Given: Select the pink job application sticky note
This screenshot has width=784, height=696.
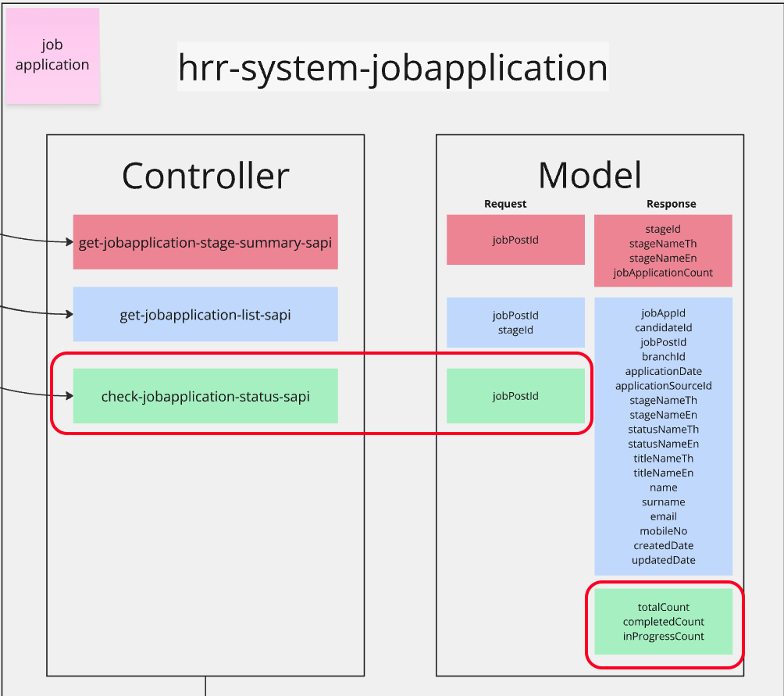Looking at the screenshot, I should [52, 56].
